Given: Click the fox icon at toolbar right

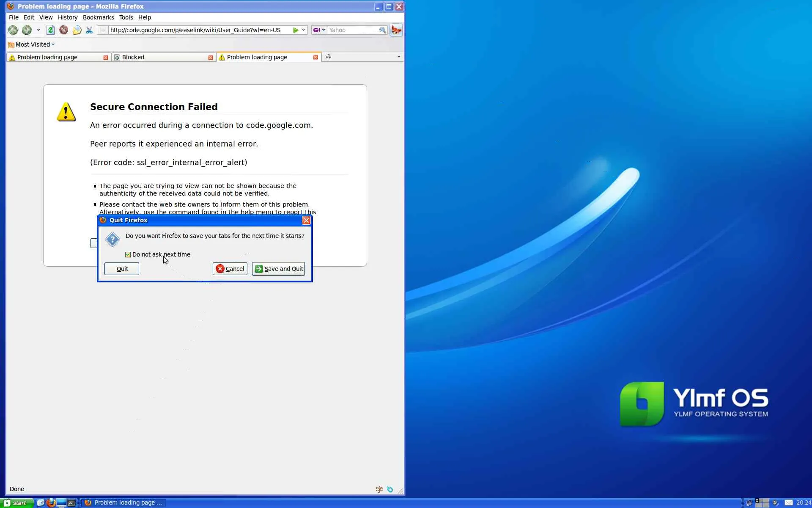Looking at the screenshot, I should pos(396,30).
